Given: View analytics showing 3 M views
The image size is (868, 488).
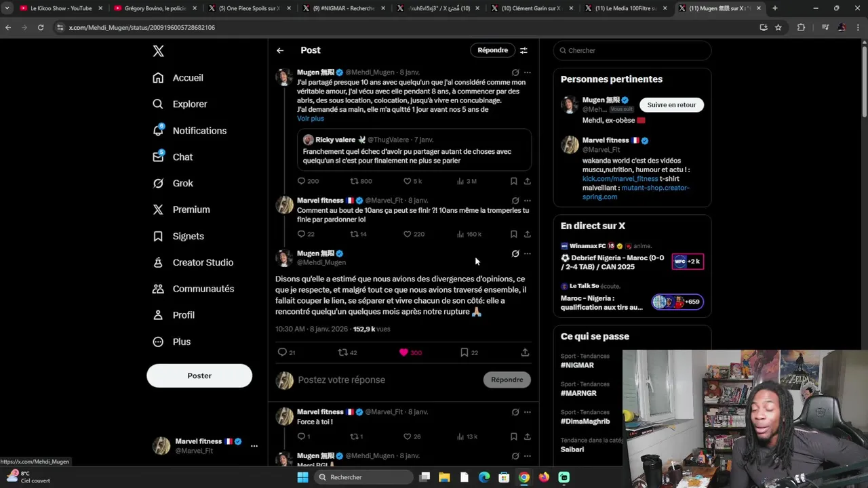Looking at the screenshot, I should point(467,181).
